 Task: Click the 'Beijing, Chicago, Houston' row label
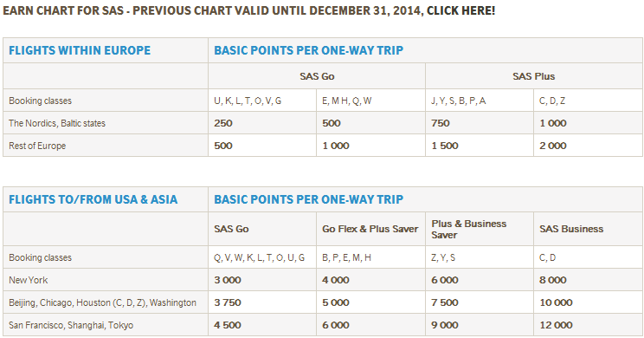102,302
